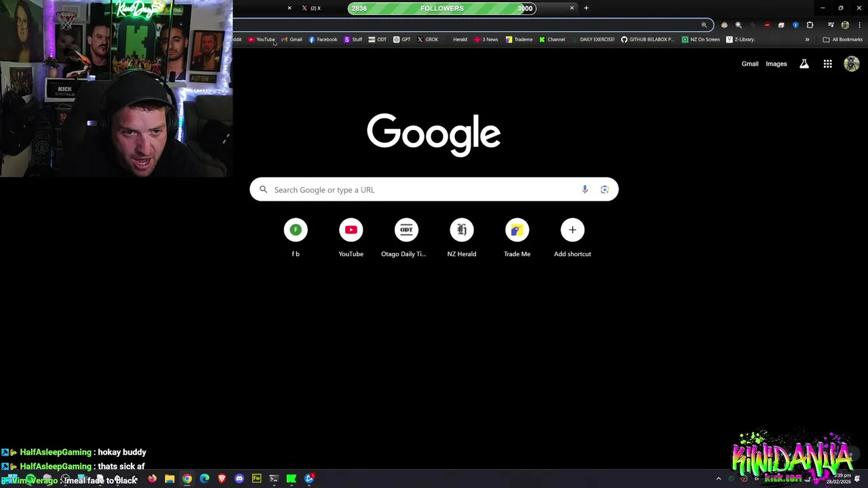Open Microsoft Edge from the taskbar

204,479
